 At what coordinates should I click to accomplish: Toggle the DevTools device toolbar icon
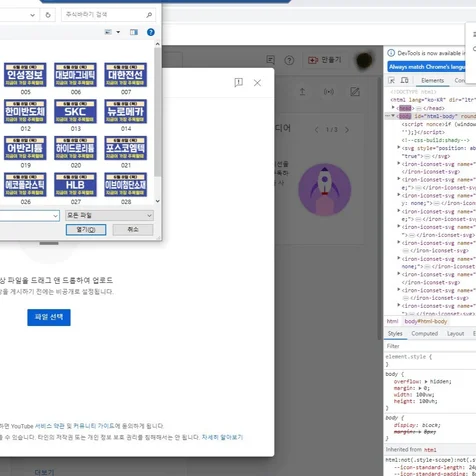point(404,80)
